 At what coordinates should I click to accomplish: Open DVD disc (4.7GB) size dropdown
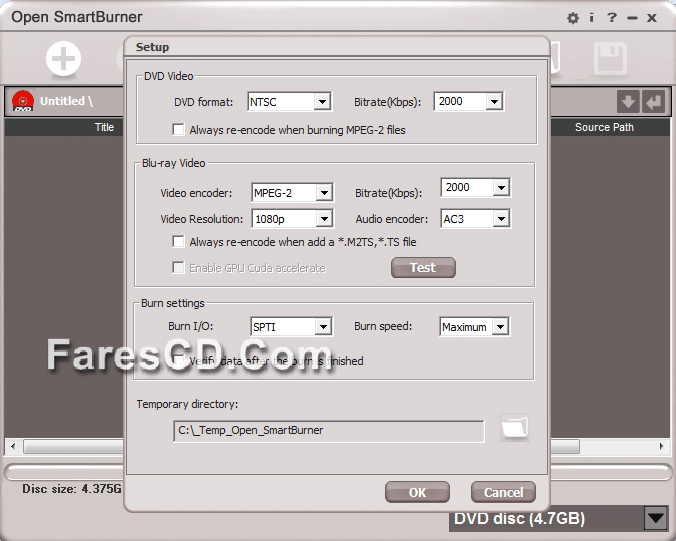click(x=655, y=518)
